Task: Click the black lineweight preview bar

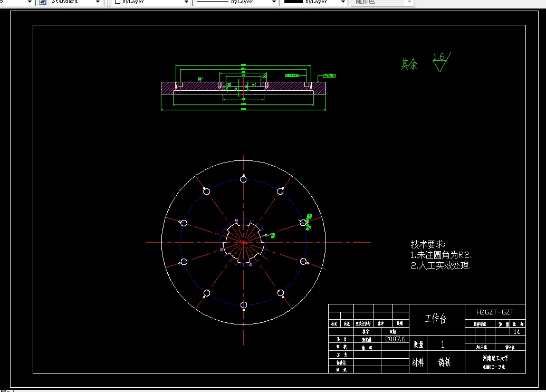Action: click(x=293, y=2)
